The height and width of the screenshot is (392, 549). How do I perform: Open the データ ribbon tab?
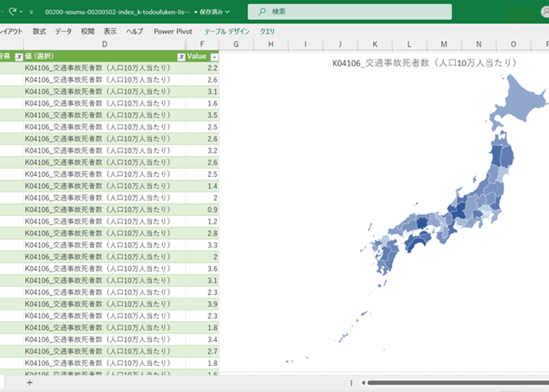tap(64, 31)
